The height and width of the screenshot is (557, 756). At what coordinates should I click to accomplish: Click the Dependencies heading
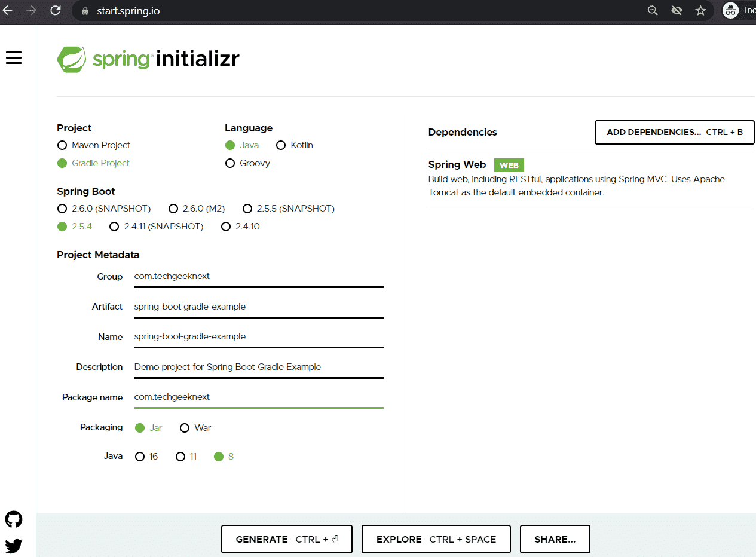tap(463, 132)
